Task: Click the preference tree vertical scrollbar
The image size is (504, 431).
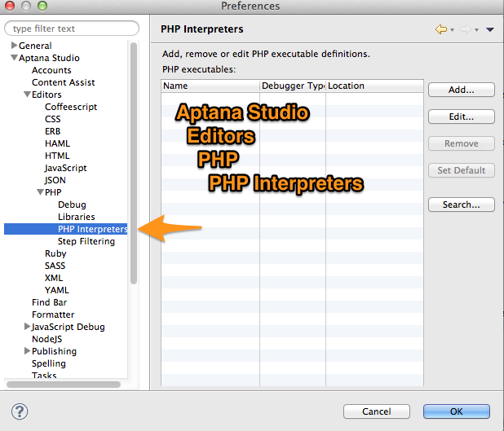Action: coord(134,163)
